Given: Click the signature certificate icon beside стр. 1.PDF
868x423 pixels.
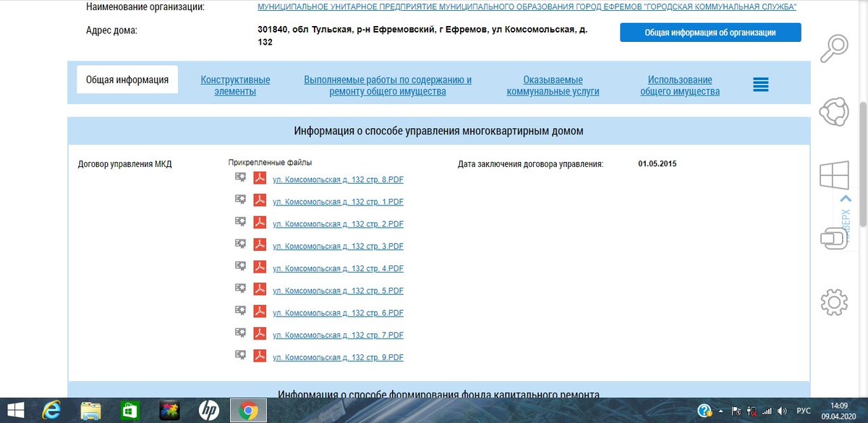Looking at the screenshot, I should (x=240, y=199).
